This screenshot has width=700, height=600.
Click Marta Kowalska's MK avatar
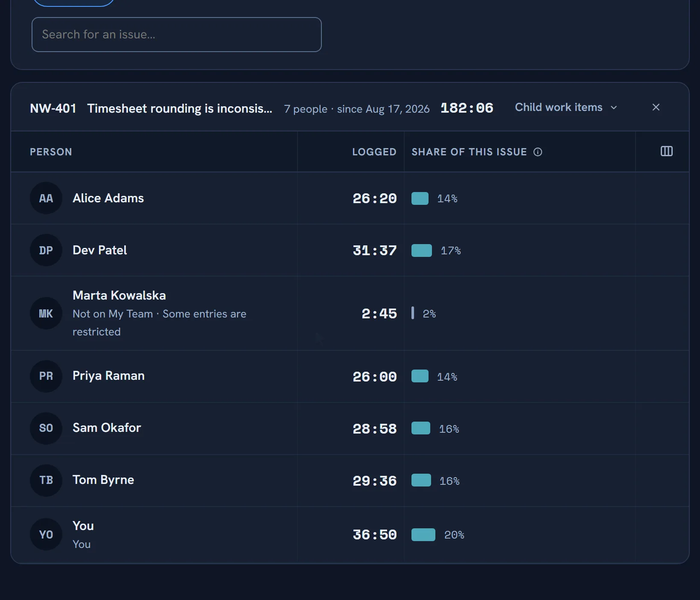[x=46, y=313]
